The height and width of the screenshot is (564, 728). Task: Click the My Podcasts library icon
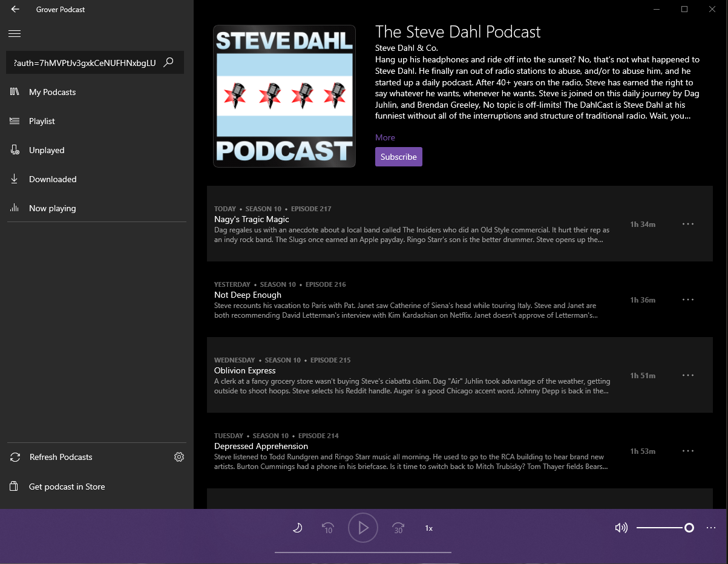tap(15, 92)
